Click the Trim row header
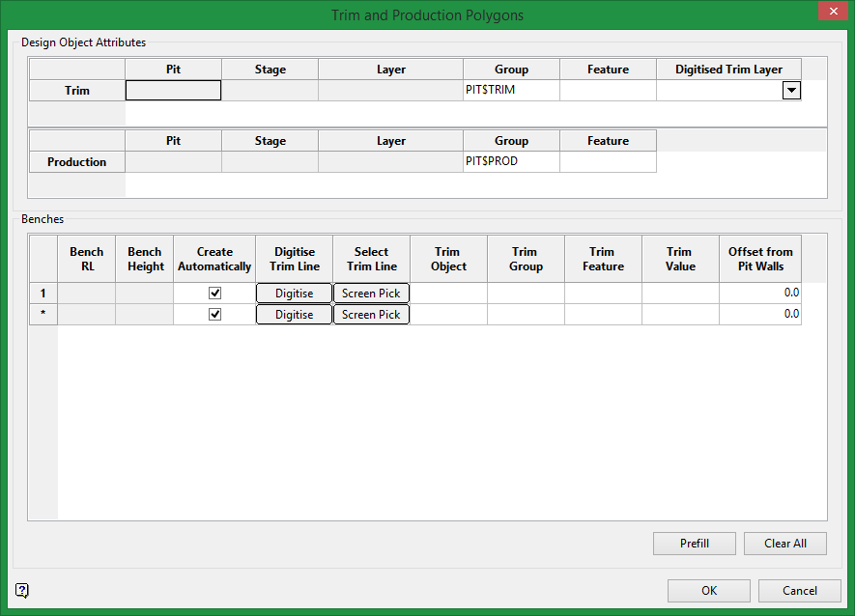This screenshot has width=855, height=616. click(x=77, y=91)
